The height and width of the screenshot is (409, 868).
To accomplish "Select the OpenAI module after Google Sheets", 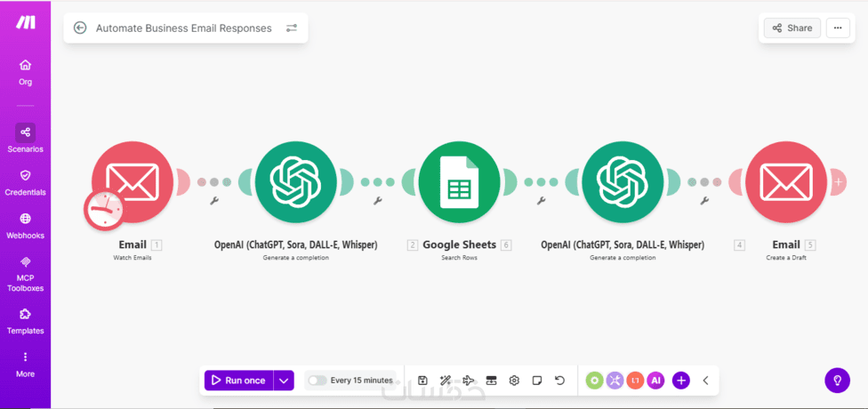I will click(623, 182).
